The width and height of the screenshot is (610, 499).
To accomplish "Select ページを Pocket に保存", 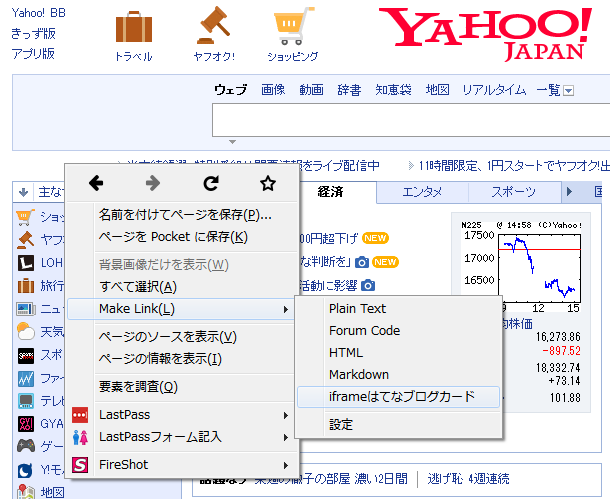I will pos(183,237).
